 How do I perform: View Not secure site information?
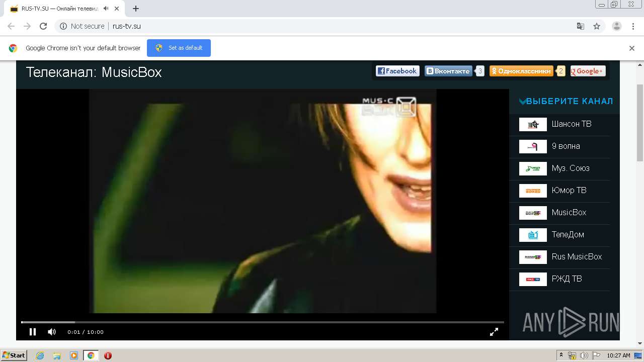[x=82, y=26]
